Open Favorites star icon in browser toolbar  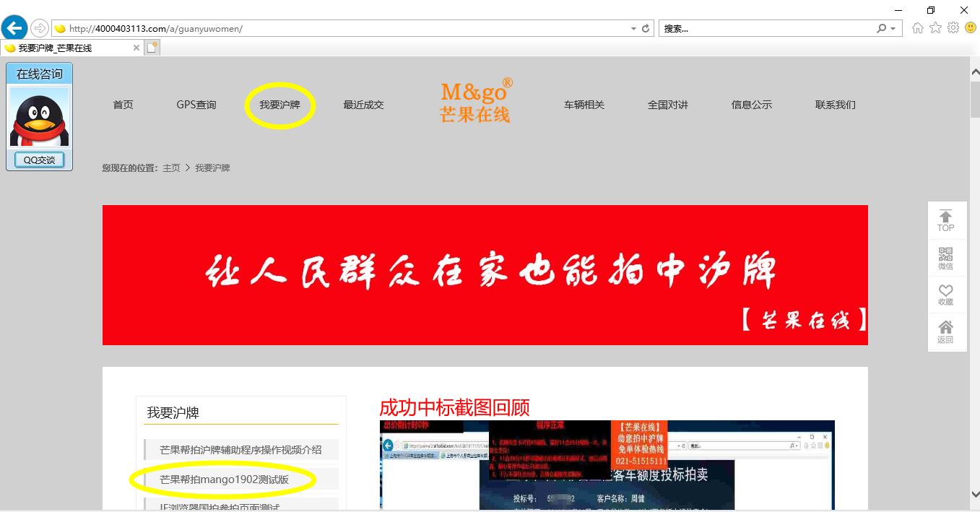click(x=935, y=28)
